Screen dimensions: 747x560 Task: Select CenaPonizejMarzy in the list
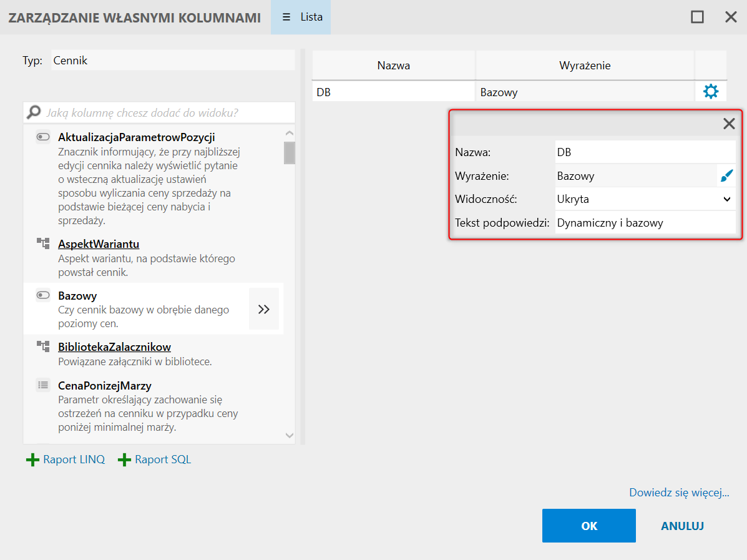tap(154, 406)
